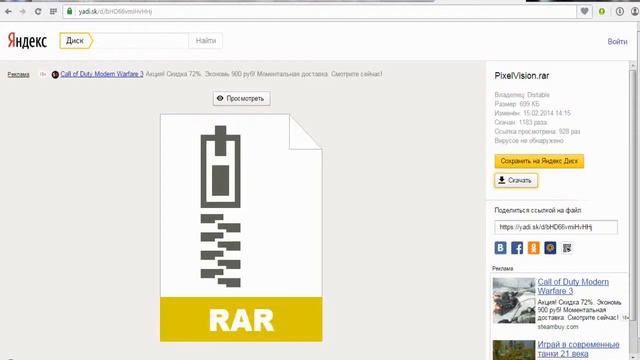Click the Просмотреть preview button
Viewport: 640px width, 360px height.
point(241,98)
